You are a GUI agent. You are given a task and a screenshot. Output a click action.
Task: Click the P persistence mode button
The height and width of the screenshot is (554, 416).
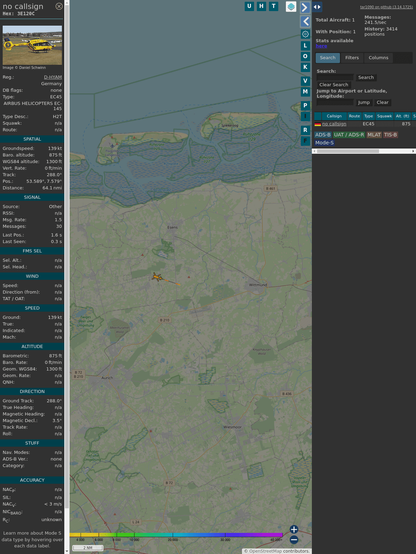[x=305, y=105]
